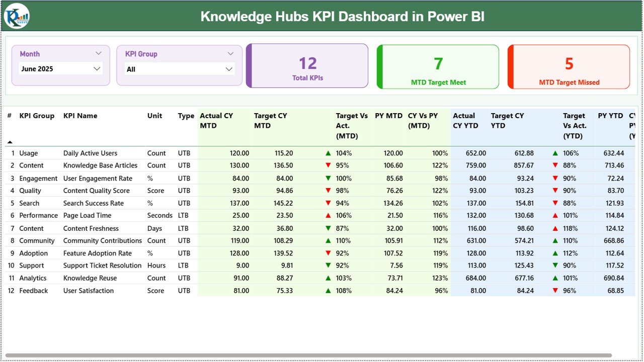The image size is (644, 362).
Task: Collapse the KPI Group slicer header chevron
Action: pyautogui.click(x=230, y=53)
